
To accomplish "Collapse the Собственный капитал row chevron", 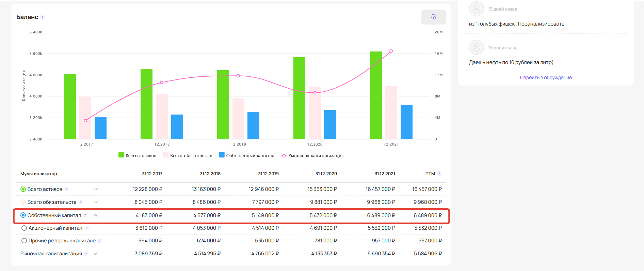I will tap(96, 215).
